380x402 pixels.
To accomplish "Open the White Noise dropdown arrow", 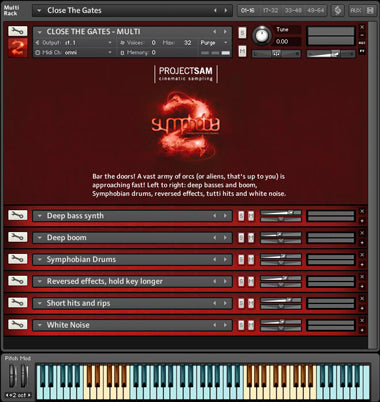I will pos(40,325).
